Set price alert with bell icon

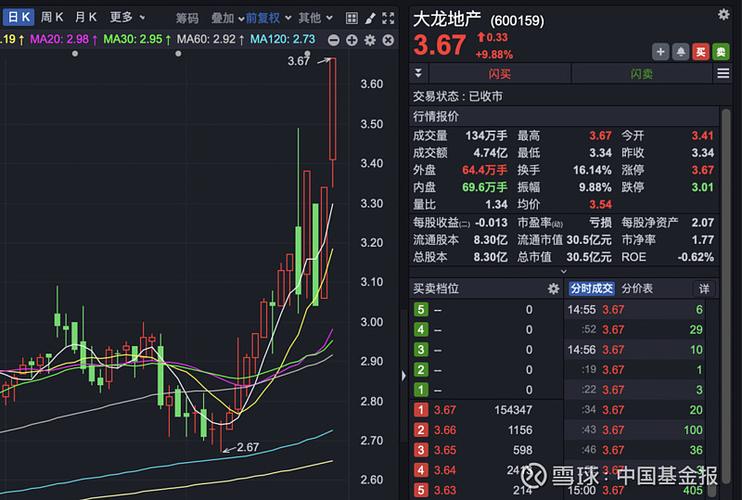(x=680, y=52)
